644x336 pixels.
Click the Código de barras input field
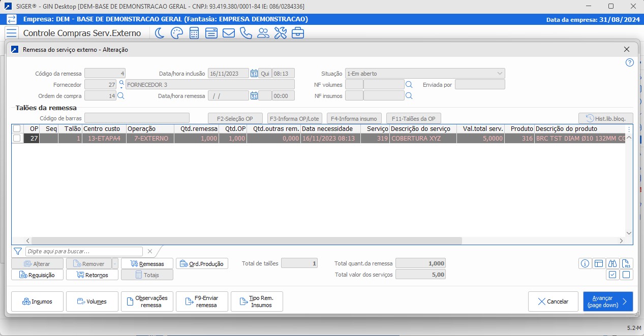pos(137,118)
